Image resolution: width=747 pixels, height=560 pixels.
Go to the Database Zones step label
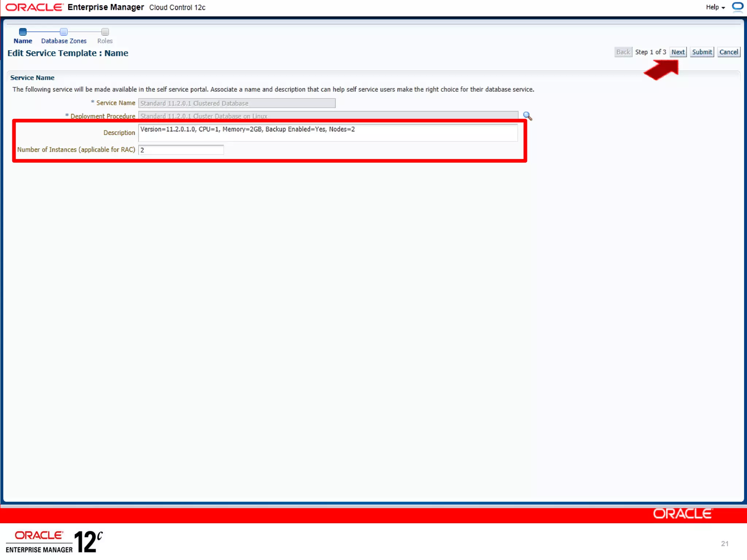click(64, 41)
